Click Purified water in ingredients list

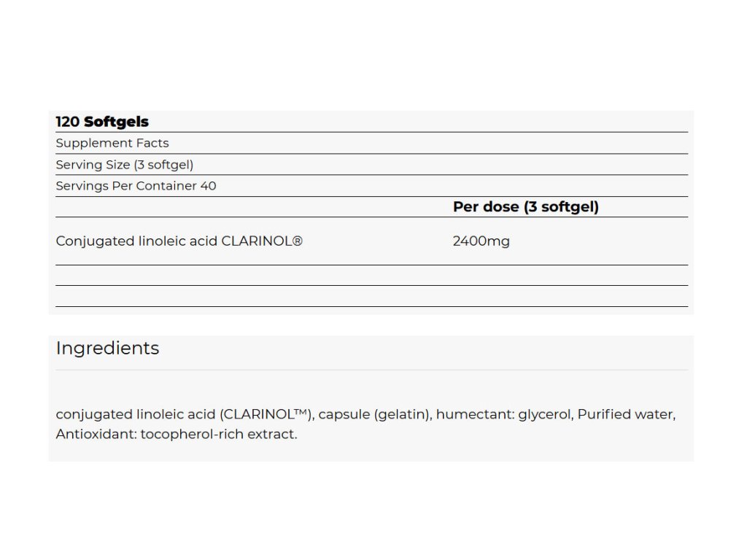click(627, 414)
